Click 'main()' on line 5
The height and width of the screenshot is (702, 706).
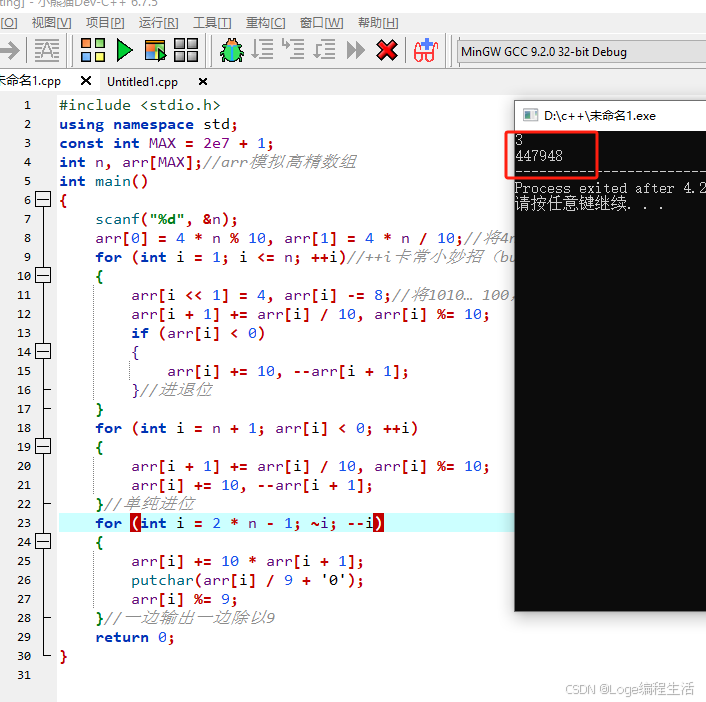122,181
